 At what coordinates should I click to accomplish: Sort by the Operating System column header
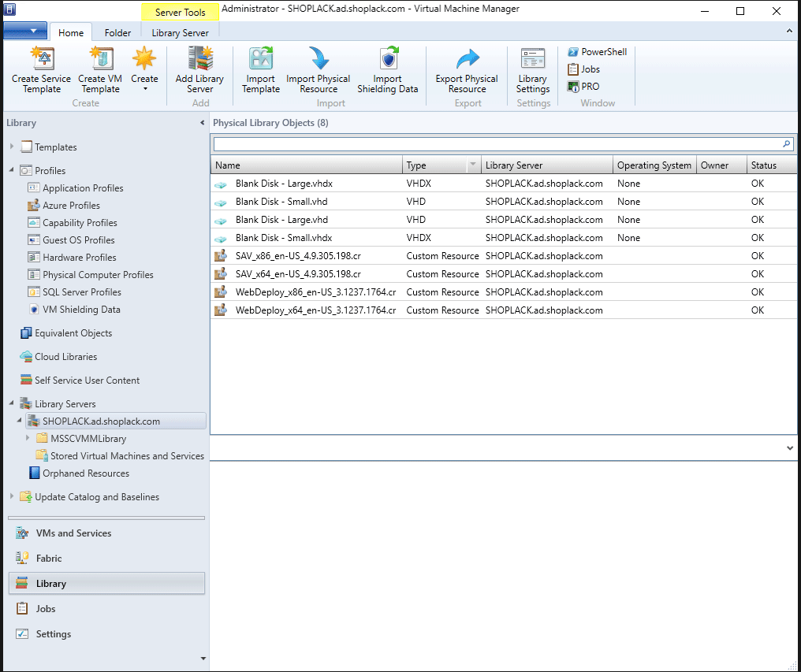[655, 165]
